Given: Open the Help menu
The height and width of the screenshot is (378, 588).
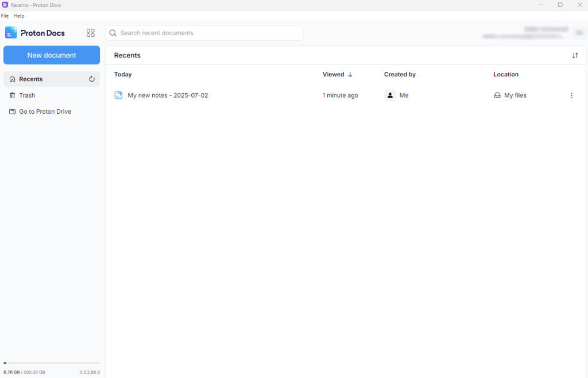Looking at the screenshot, I should (19, 16).
